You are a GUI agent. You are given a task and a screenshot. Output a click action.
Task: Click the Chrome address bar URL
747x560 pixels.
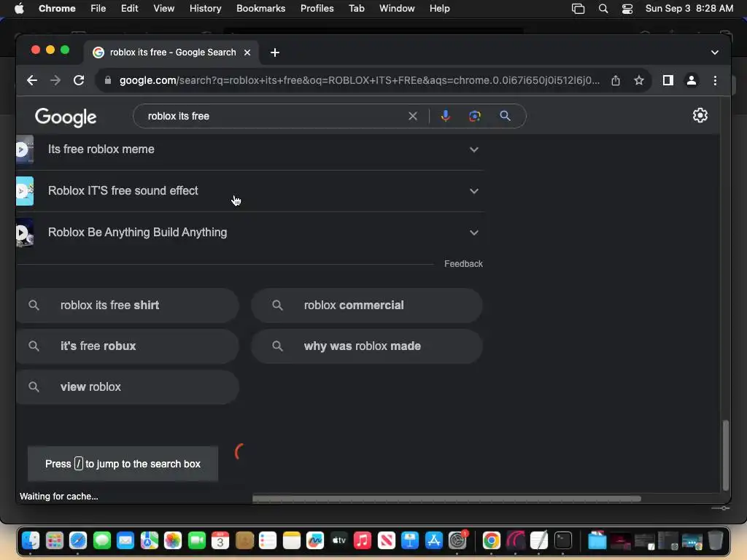tap(359, 80)
